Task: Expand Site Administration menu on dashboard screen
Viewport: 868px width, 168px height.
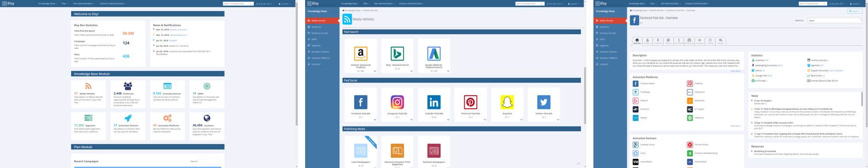Action: tap(84, 4)
